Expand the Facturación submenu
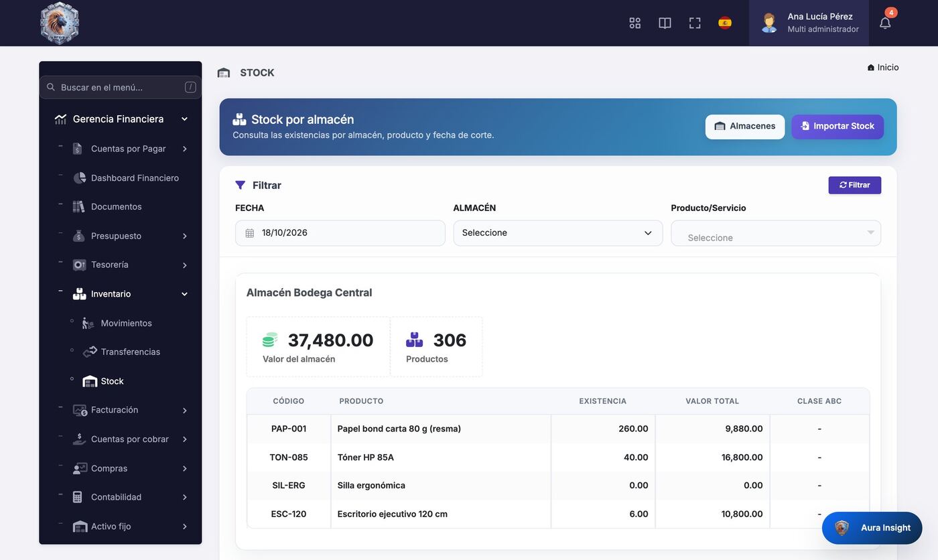Screen dimensions: 938x560 click(x=184, y=410)
